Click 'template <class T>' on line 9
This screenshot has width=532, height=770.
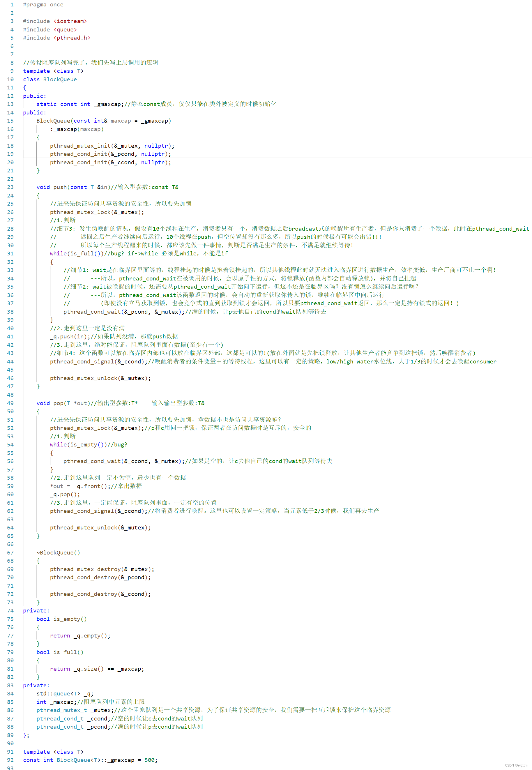point(53,71)
